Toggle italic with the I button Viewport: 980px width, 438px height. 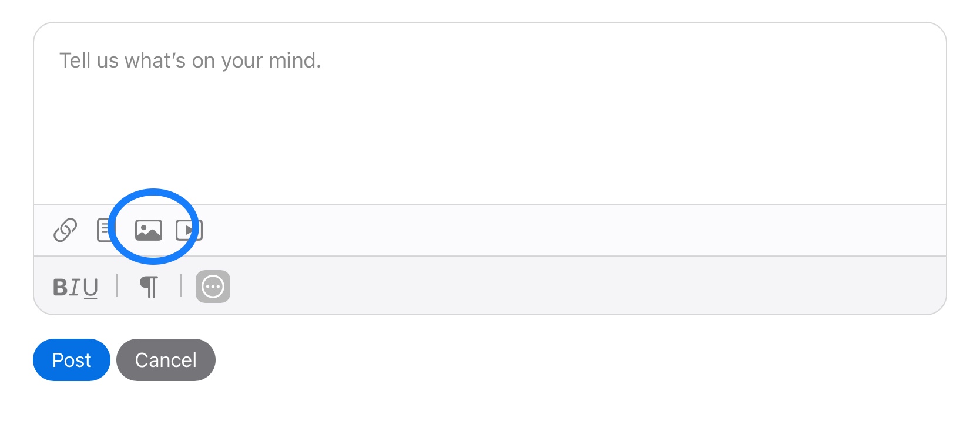tap(75, 287)
